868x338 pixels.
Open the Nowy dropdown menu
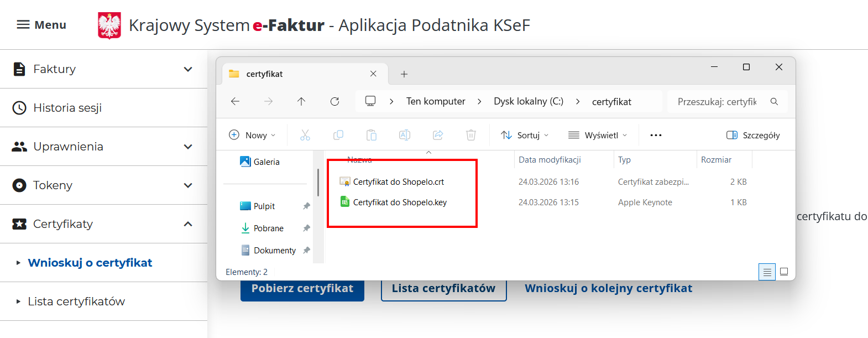pos(252,135)
